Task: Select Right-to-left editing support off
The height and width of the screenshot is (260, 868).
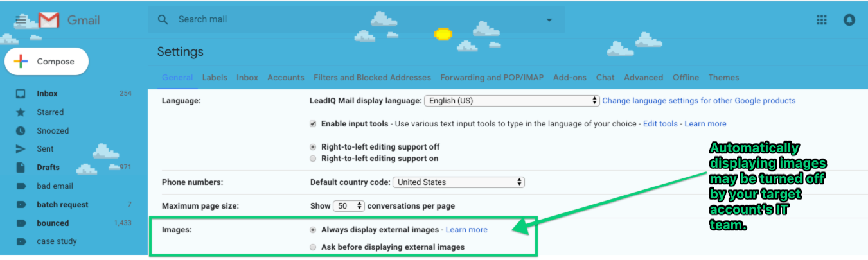Action: 313,146
